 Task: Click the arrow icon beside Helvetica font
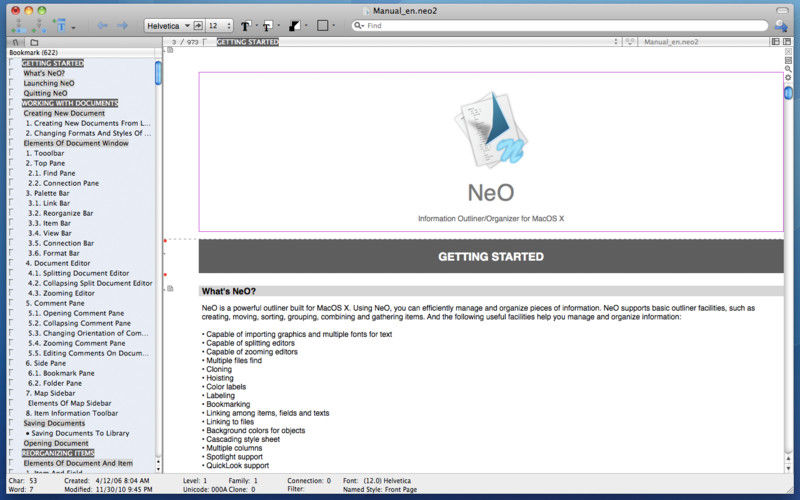point(198,26)
